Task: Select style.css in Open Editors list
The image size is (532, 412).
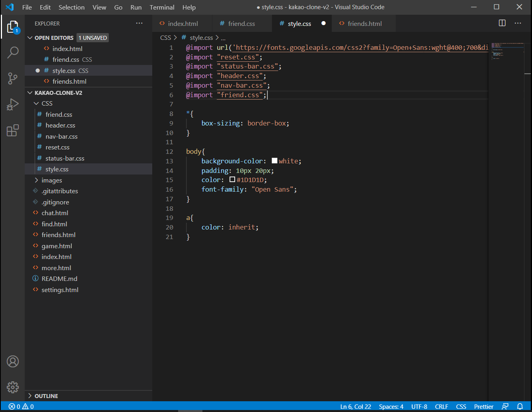Action: [88, 71]
